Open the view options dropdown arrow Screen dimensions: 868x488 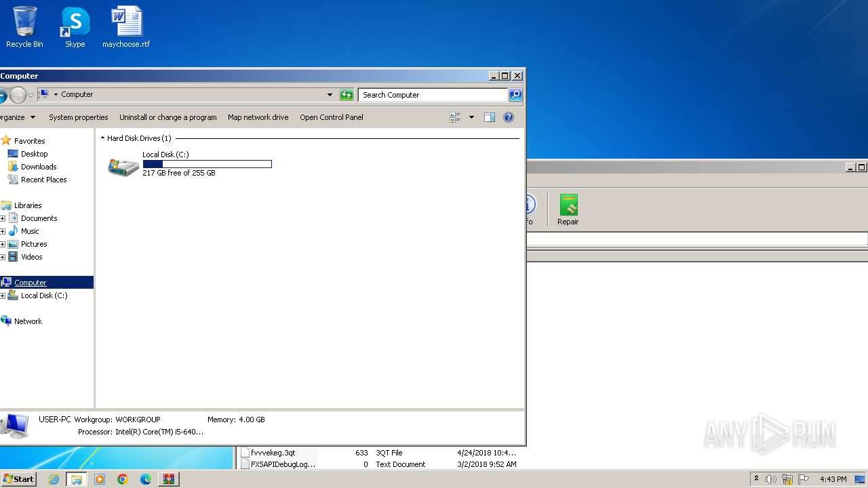pos(471,117)
